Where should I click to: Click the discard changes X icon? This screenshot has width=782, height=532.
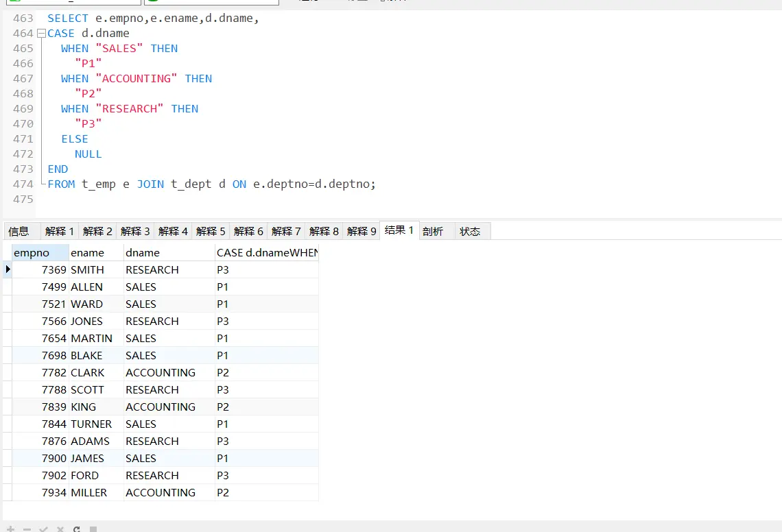(x=60, y=529)
